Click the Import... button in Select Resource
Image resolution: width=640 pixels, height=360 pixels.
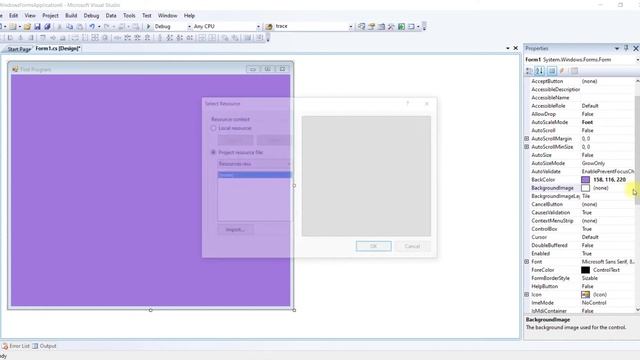pyautogui.click(x=235, y=229)
